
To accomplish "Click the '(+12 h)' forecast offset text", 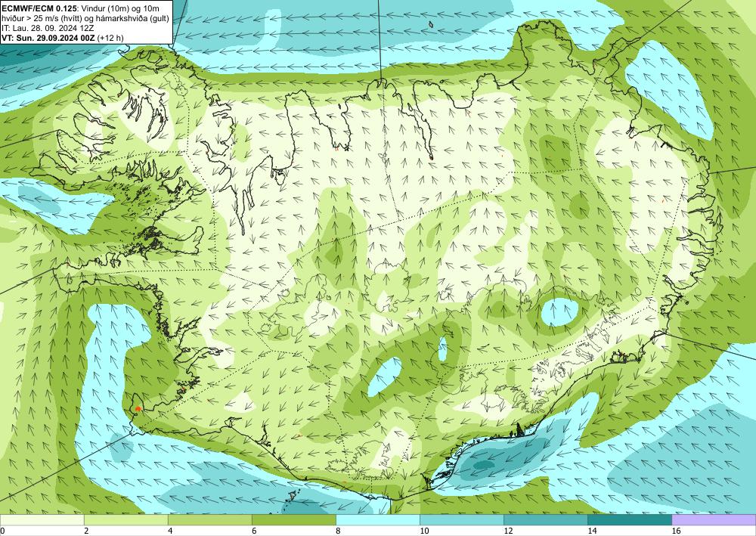I will [x=110, y=38].
